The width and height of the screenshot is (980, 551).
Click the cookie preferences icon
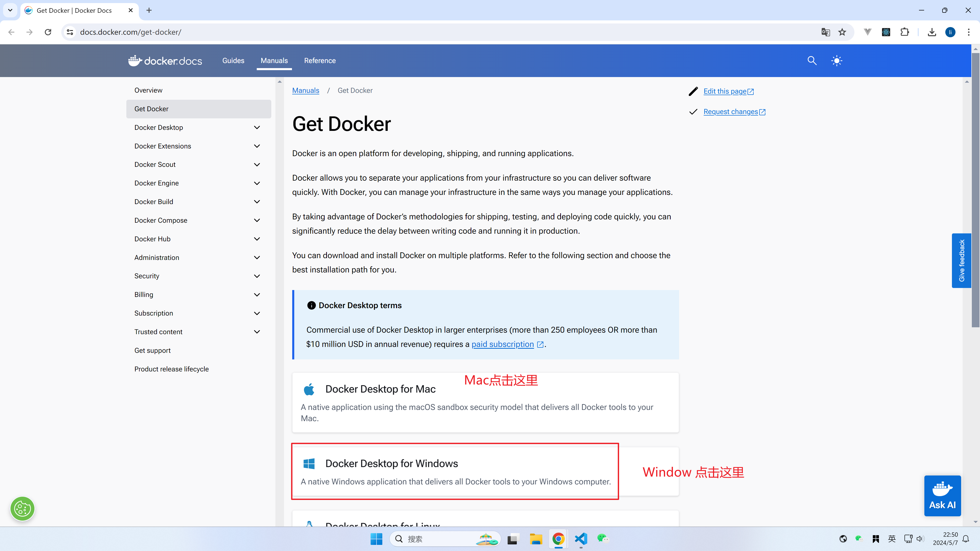22,509
